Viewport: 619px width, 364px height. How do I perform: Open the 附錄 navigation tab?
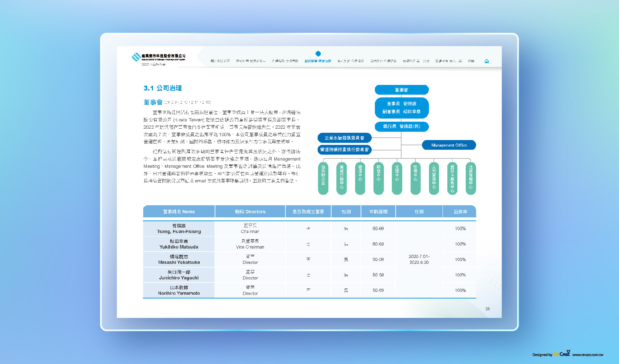[x=471, y=61]
